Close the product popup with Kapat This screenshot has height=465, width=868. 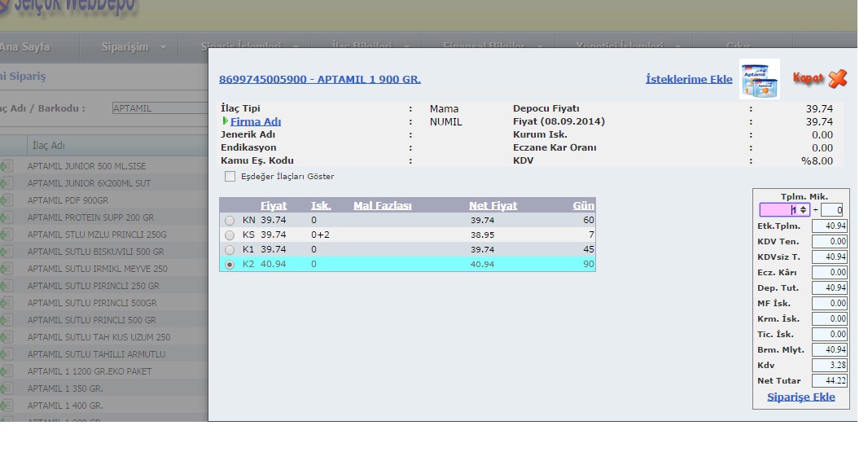820,79
